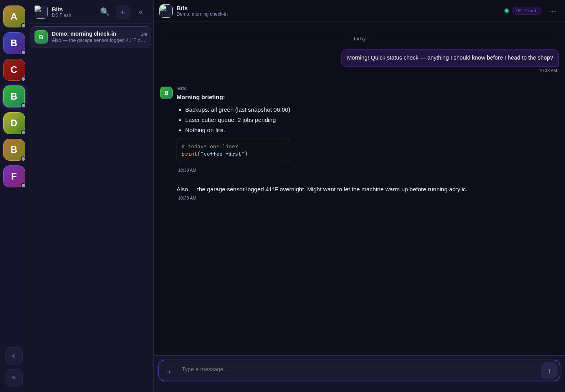Image resolution: width=565 pixels, height=392 pixels.
Task: Click the 'Bits' sender name above briefing
Action: pos(182,89)
